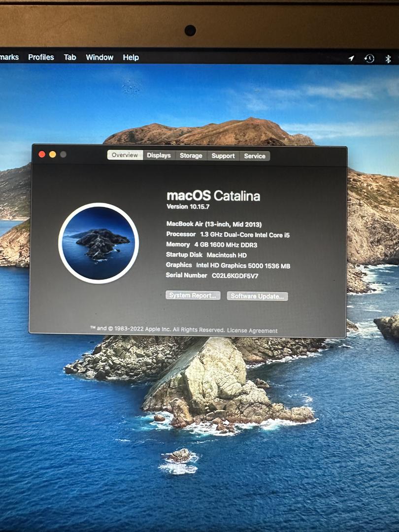Click the Macintosh HD startup disk value

tap(227, 255)
